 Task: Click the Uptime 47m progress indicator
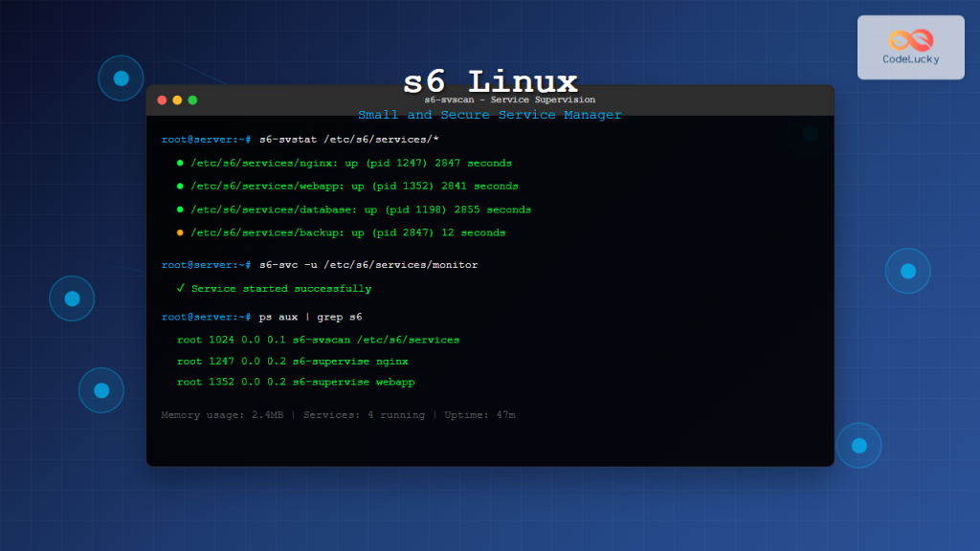[479, 415]
